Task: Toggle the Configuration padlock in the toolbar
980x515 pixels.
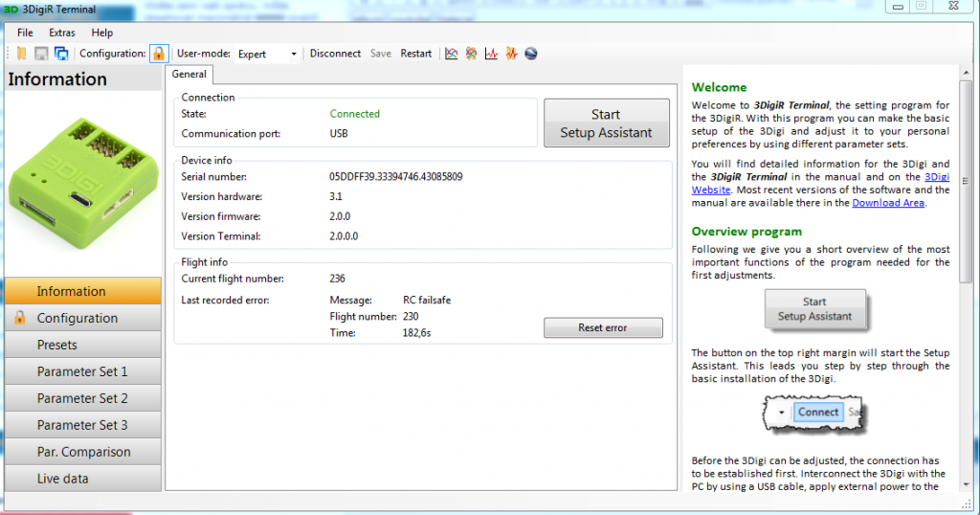Action: click(x=159, y=54)
